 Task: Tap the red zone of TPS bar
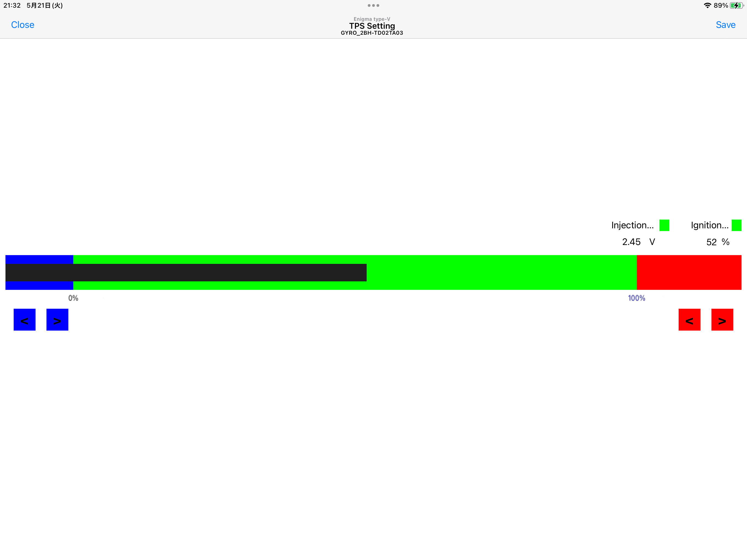click(689, 272)
